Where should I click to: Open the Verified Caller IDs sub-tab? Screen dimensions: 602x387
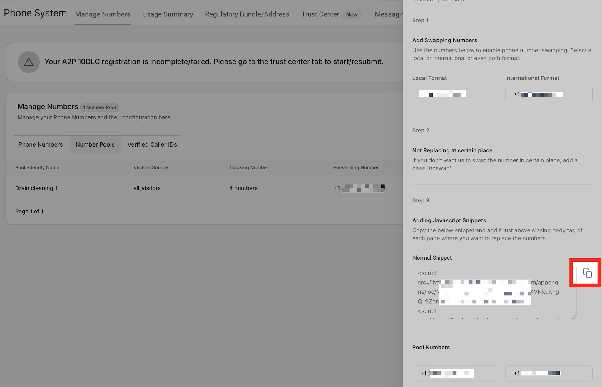point(152,145)
